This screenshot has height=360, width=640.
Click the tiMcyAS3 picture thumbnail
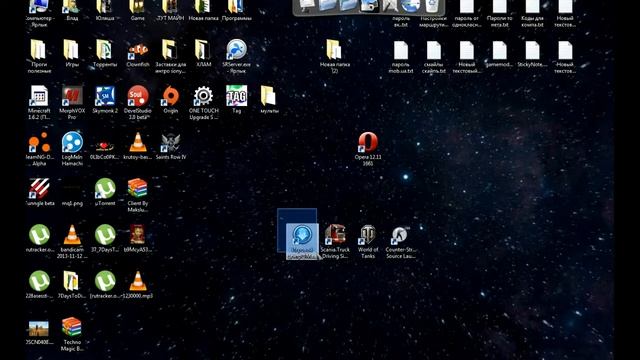[138, 235]
